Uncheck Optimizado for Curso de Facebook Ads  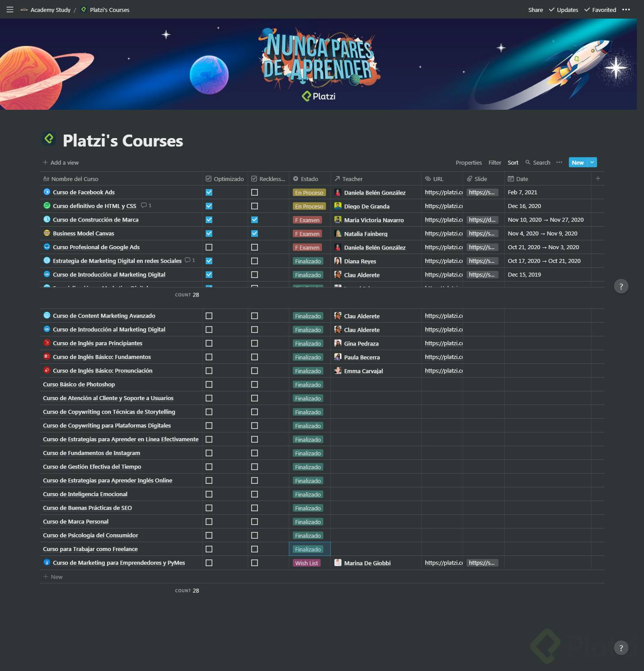coord(209,192)
